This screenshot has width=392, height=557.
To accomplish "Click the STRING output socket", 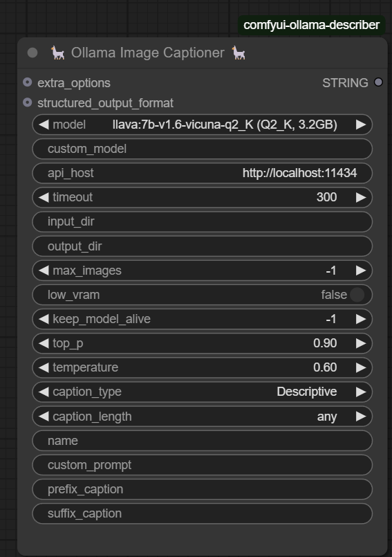I will [378, 82].
